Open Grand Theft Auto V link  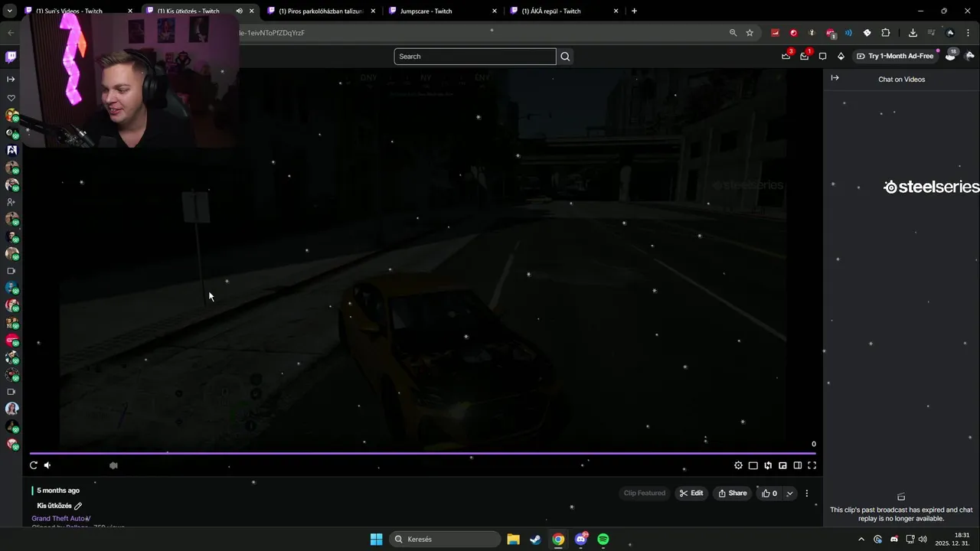[x=61, y=519]
